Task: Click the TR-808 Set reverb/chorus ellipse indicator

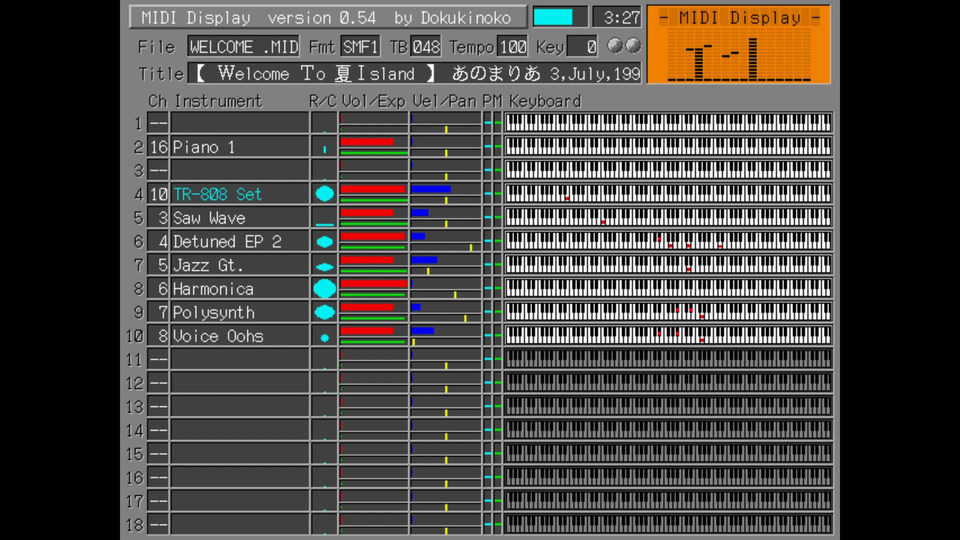Action: coord(324,194)
